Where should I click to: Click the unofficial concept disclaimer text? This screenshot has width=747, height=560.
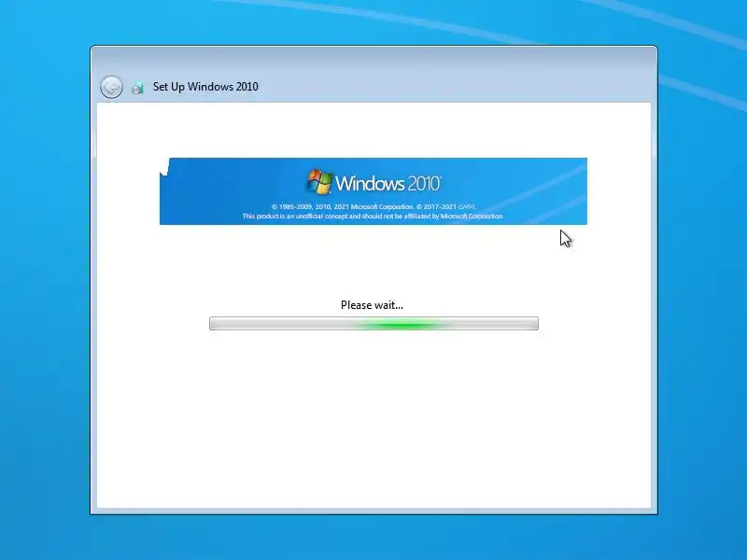click(x=373, y=217)
